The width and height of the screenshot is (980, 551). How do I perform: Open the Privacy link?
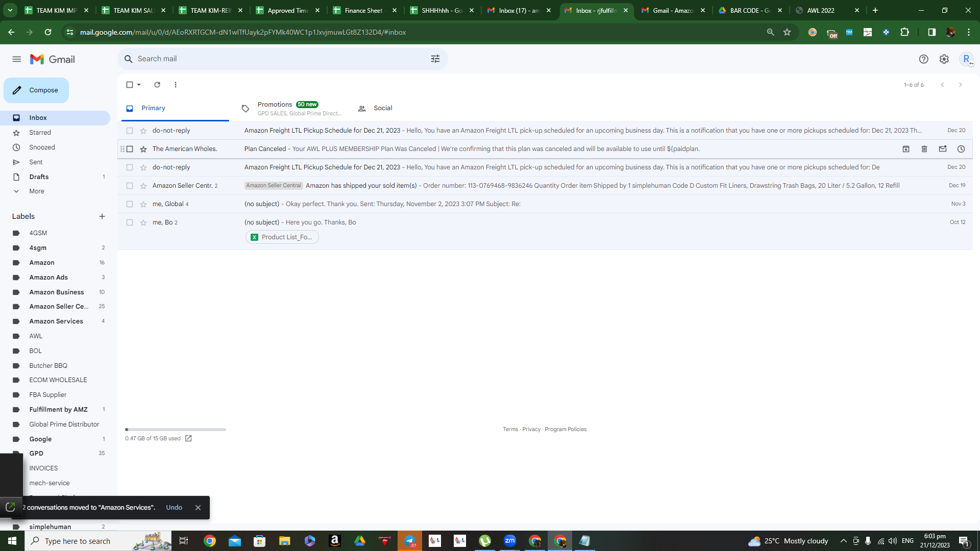531,430
